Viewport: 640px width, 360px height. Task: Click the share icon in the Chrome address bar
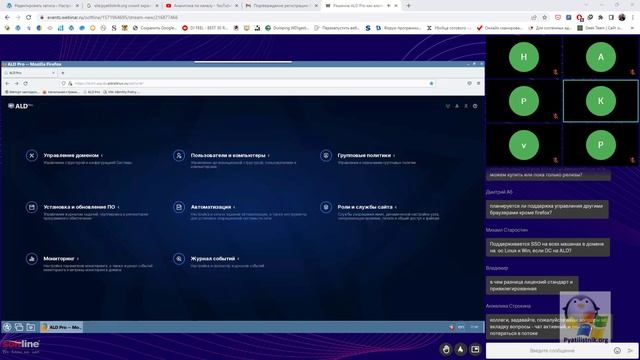[x=533, y=18]
